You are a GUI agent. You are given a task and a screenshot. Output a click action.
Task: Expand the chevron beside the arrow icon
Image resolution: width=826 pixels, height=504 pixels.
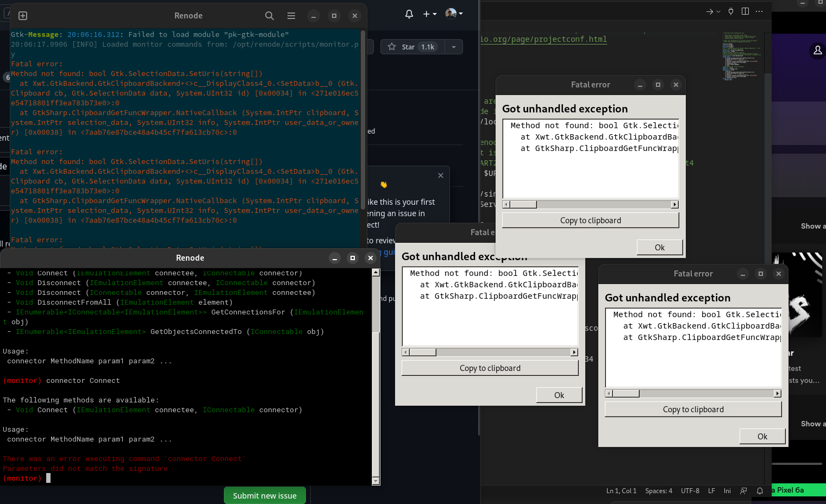(718, 11)
